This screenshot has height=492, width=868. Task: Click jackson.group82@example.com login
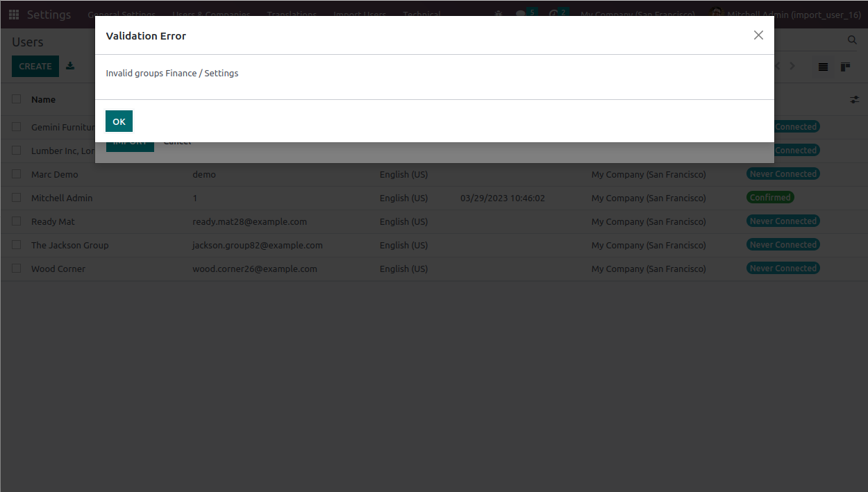coord(258,246)
